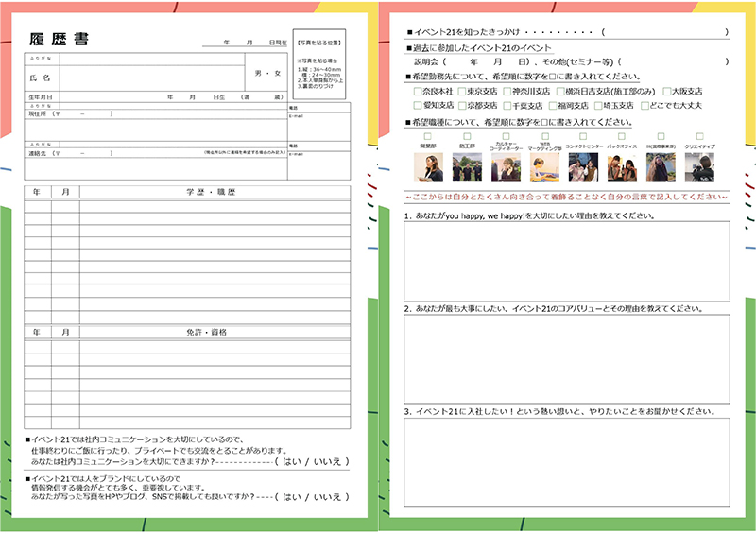This screenshot has height=534, width=756.
Task: Tick the checkbox above クリエイティブ
Action: click(699, 136)
